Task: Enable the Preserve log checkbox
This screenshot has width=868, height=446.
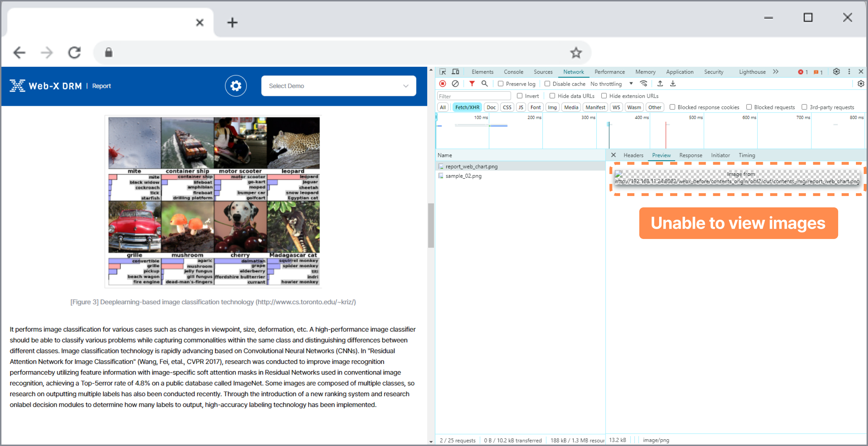Action: [501, 84]
